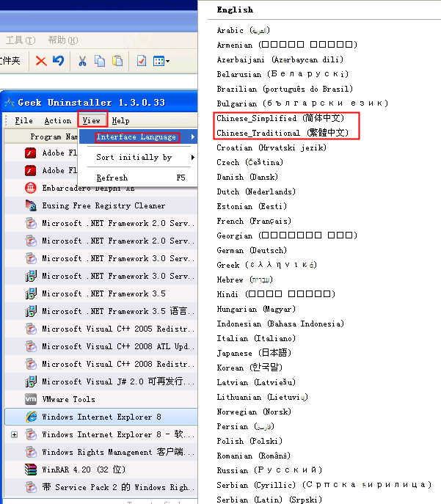Screen dimensions: 441x504
Task: Click the properties checkmark icon
Action: 142,60
